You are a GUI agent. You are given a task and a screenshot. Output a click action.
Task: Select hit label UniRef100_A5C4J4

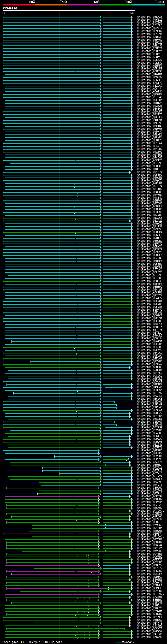[150, 88]
